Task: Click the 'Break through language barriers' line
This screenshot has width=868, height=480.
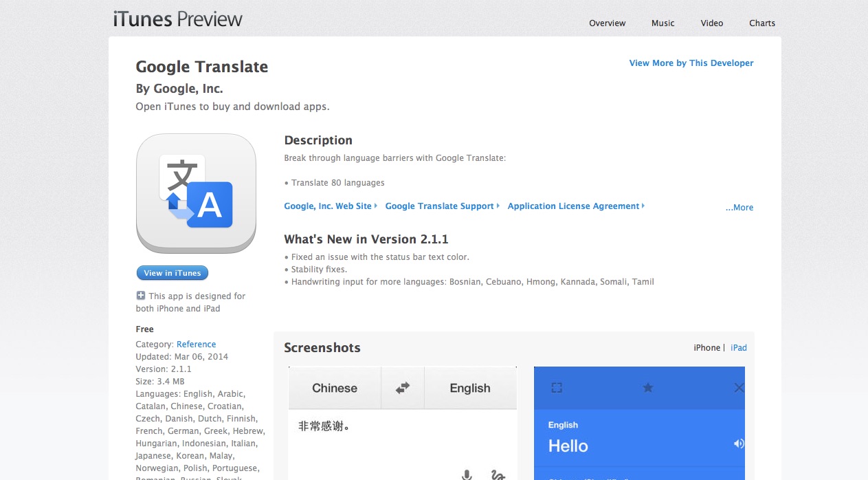Action: pos(395,158)
